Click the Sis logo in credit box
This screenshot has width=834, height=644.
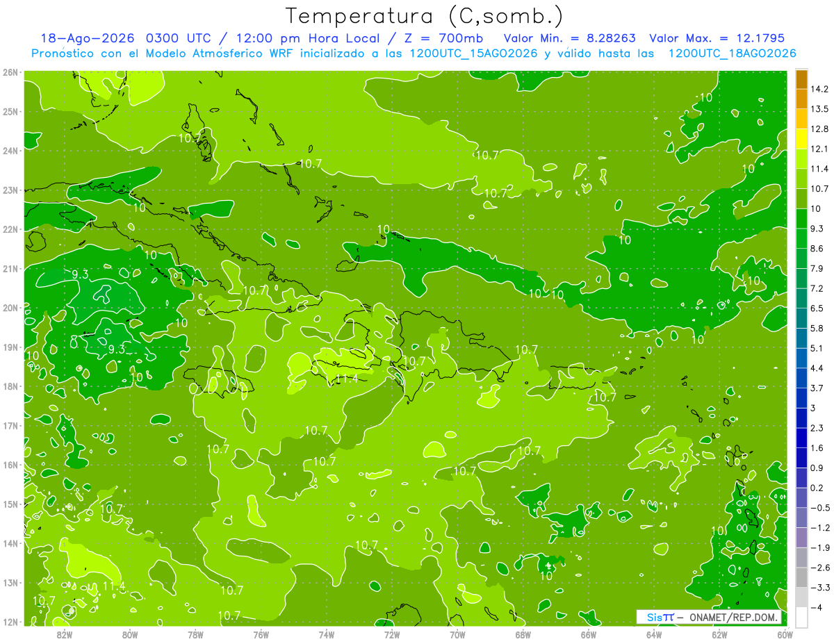pyautogui.click(x=660, y=618)
